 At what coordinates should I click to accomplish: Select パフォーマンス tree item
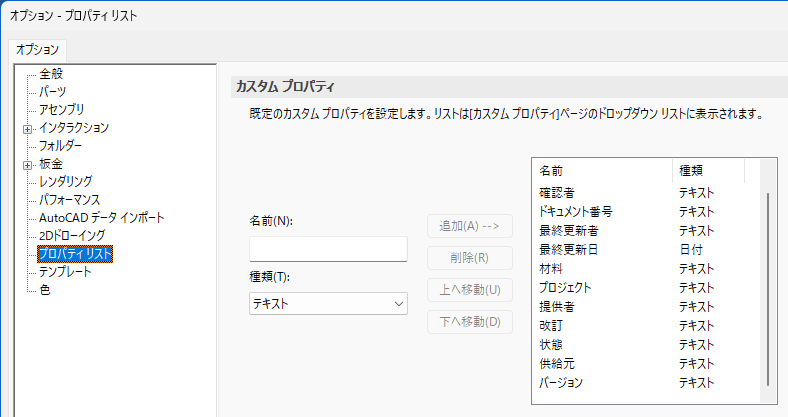69,199
